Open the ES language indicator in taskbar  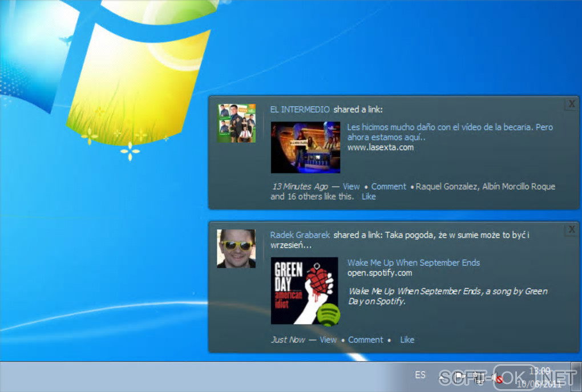click(x=420, y=375)
